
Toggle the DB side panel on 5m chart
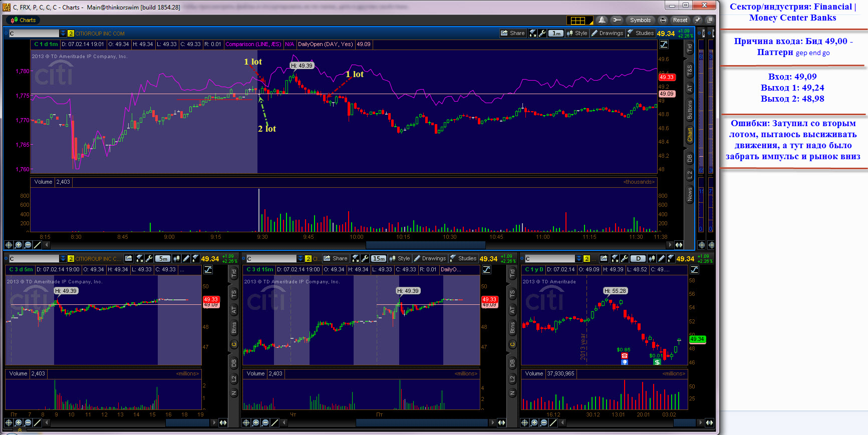click(233, 363)
